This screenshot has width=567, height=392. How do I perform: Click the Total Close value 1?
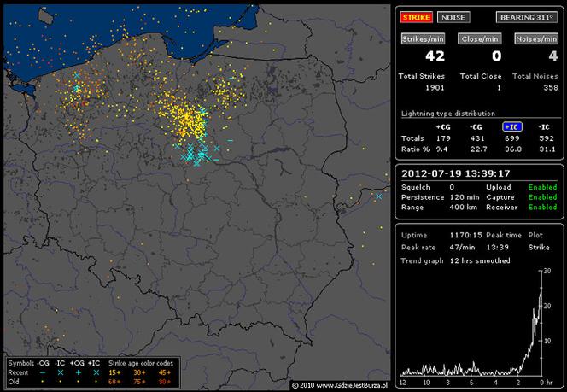click(x=499, y=87)
